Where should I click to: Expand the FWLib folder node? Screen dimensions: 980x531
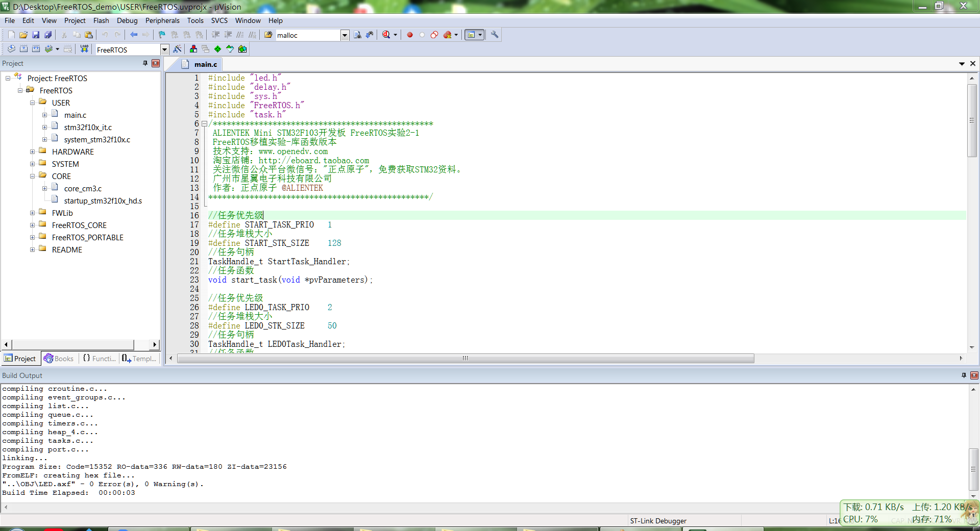32,213
